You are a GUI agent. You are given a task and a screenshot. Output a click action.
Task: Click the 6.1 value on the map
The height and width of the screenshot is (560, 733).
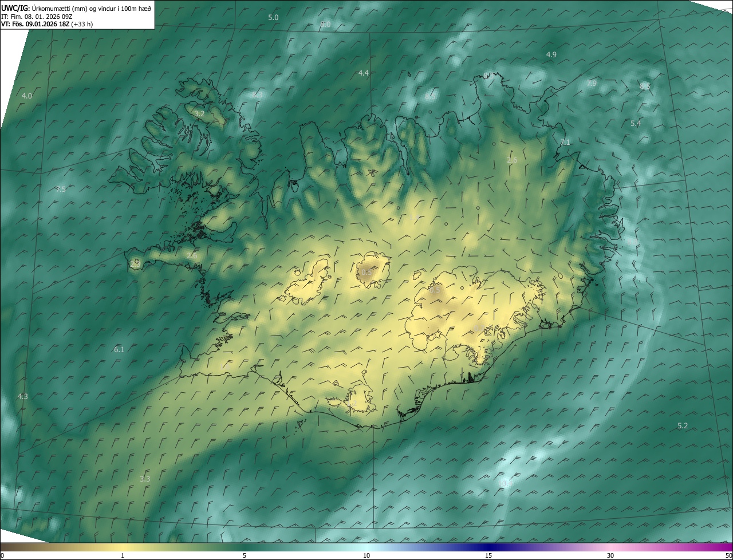tap(119, 349)
